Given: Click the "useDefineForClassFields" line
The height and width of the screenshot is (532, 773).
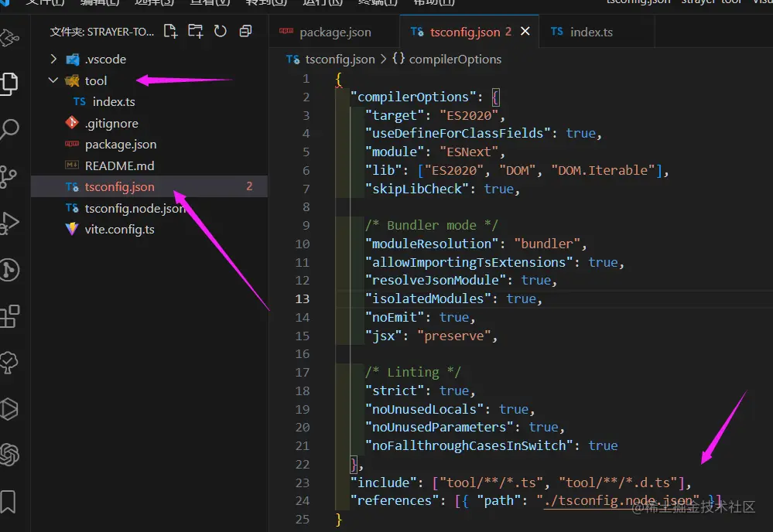Looking at the screenshot, I should point(483,133).
